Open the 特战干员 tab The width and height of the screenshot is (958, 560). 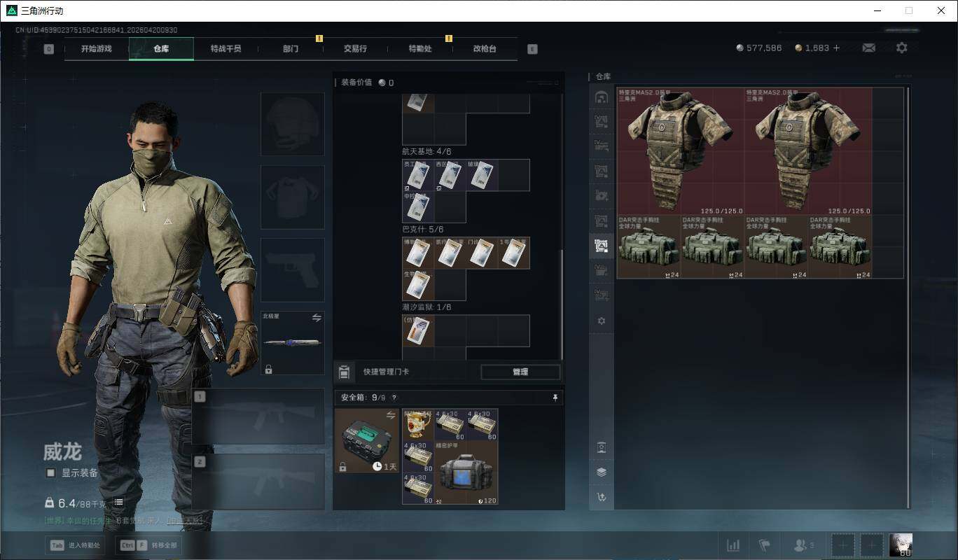pos(225,49)
